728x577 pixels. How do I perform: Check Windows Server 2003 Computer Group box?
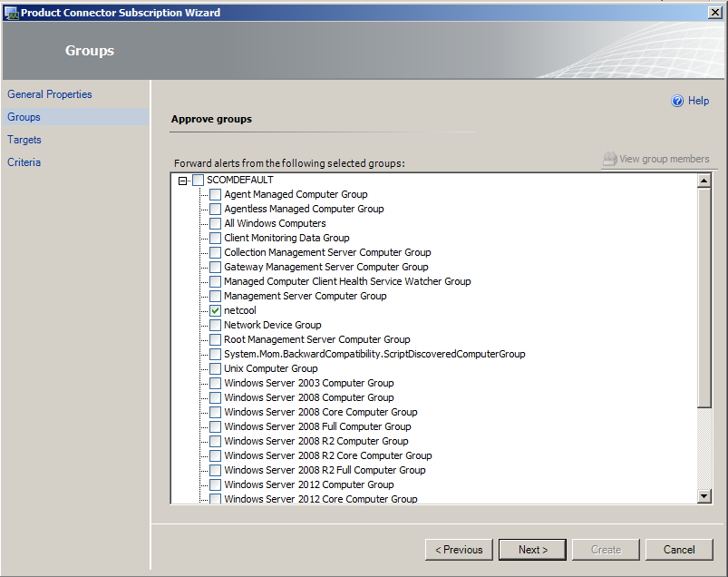[x=215, y=383]
